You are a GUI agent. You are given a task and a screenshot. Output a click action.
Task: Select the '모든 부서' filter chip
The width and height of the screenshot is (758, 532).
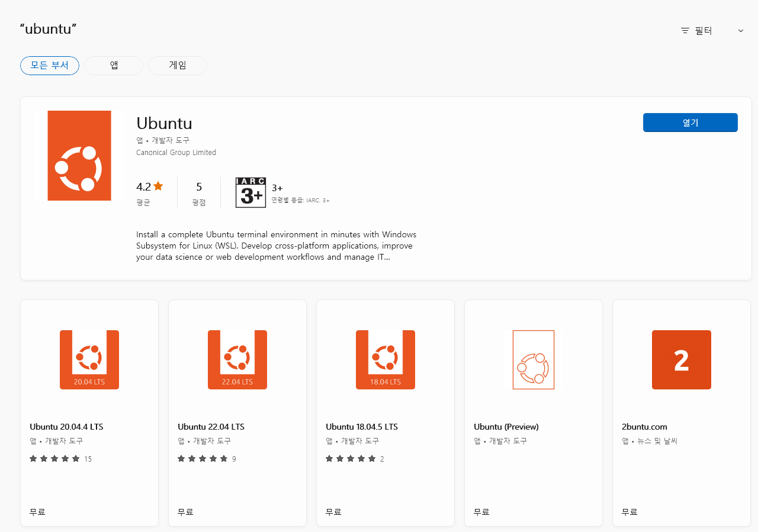click(49, 66)
